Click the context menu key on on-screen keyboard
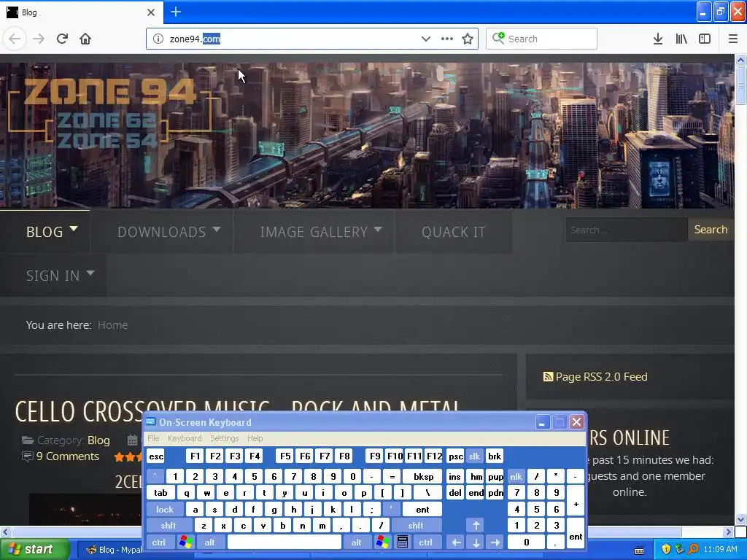This screenshot has width=747, height=560. point(403,542)
